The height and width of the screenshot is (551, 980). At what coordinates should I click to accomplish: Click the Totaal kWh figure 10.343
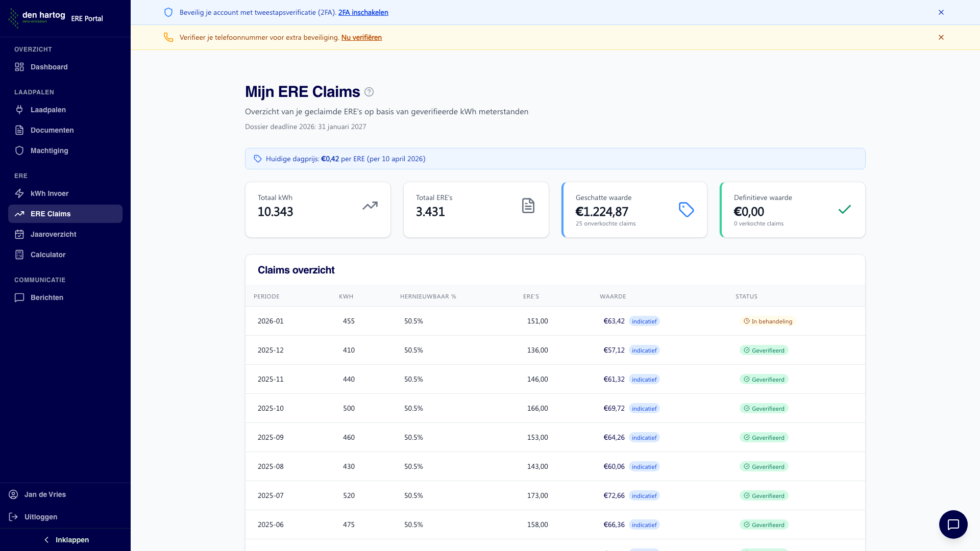(275, 212)
